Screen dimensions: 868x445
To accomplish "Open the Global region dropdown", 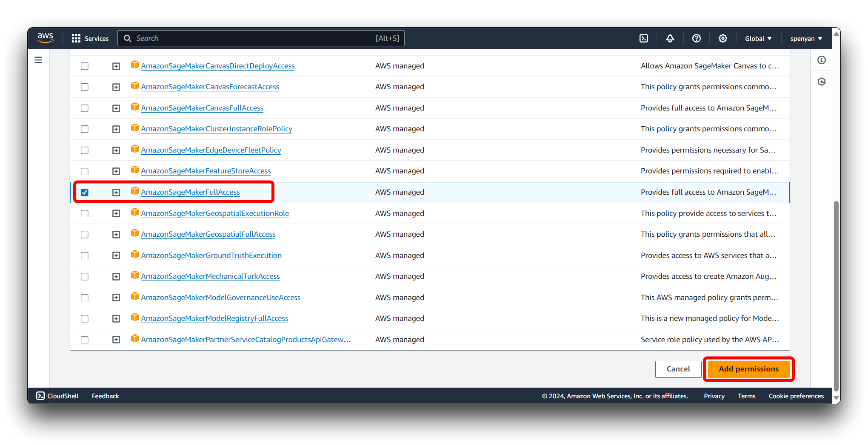I will tap(758, 38).
